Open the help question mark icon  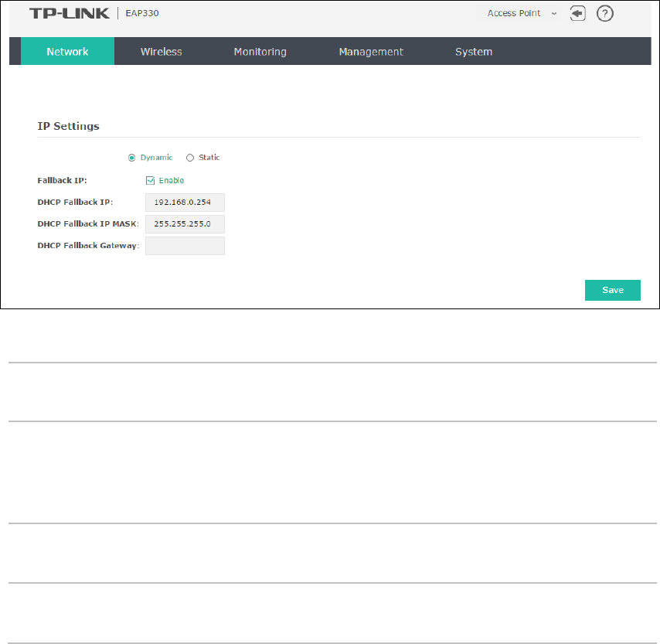click(605, 13)
